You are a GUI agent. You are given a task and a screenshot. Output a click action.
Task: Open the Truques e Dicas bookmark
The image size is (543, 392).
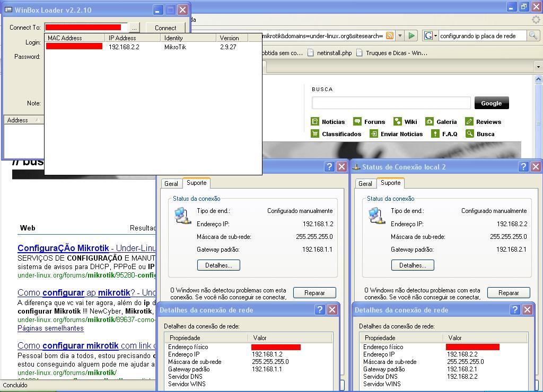(392, 53)
